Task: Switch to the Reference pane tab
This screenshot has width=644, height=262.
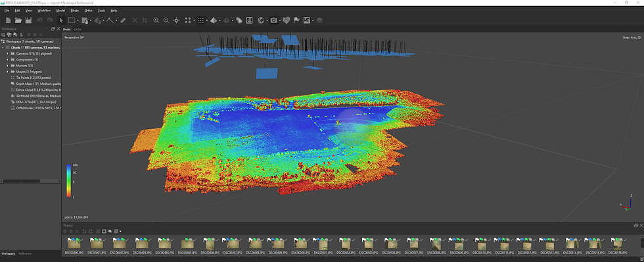Action: pos(25,253)
